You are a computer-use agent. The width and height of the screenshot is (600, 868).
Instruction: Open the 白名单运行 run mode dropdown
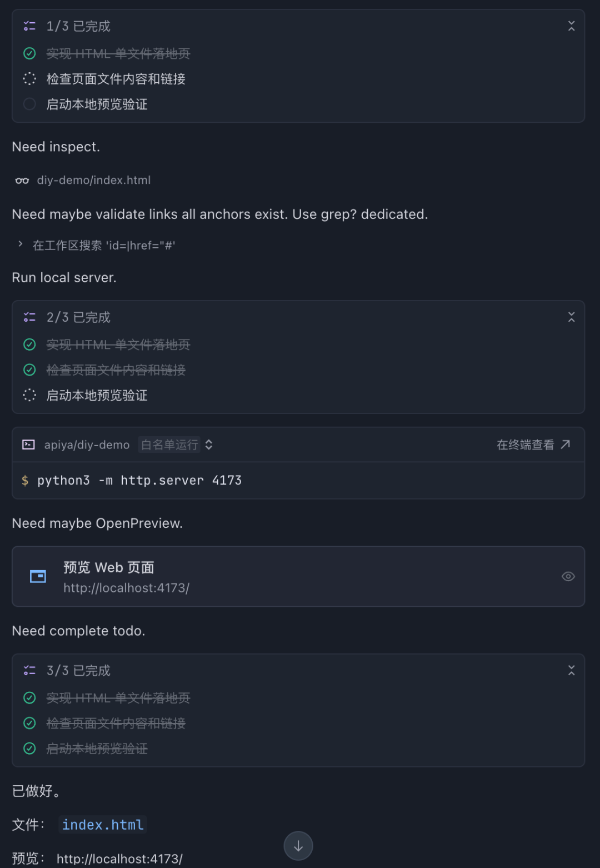[x=177, y=445]
